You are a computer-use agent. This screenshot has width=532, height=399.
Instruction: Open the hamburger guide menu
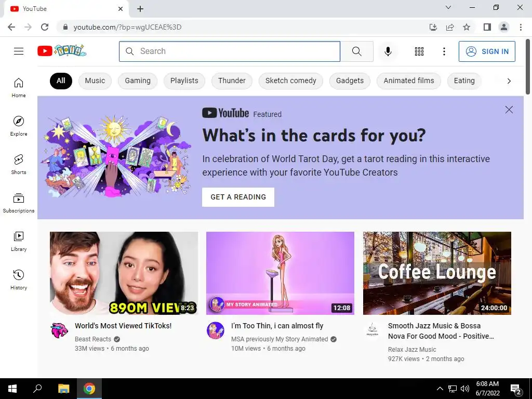(x=19, y=51)
